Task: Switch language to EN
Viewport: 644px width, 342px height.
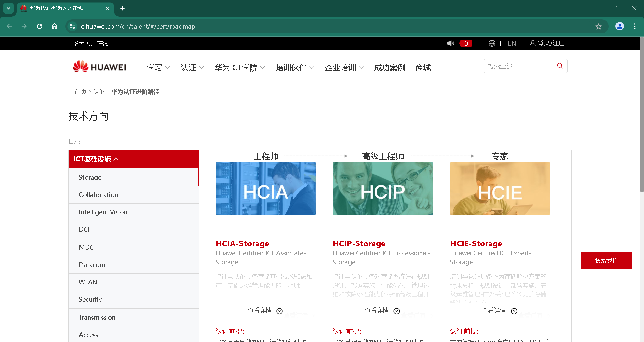Action: (x=512, y=43)
